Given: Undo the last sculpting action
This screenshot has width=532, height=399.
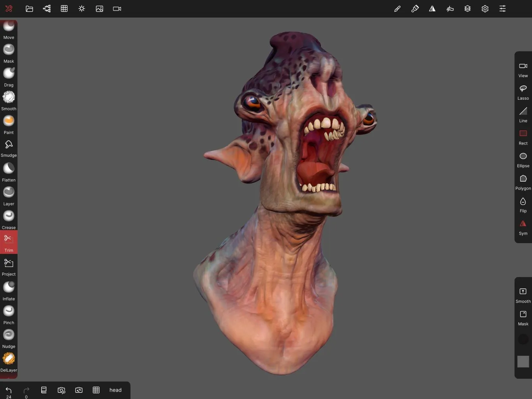Looking at the screenshot, I should click(x=9, y=390).
